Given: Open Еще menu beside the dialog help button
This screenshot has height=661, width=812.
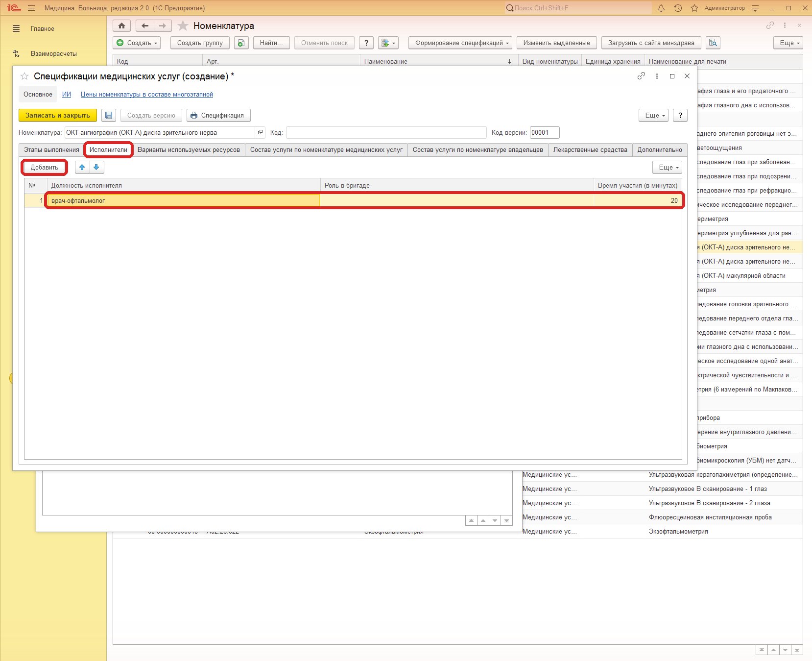Looking at the screenshot, I should pyautogui.click(x=653, y=115).
